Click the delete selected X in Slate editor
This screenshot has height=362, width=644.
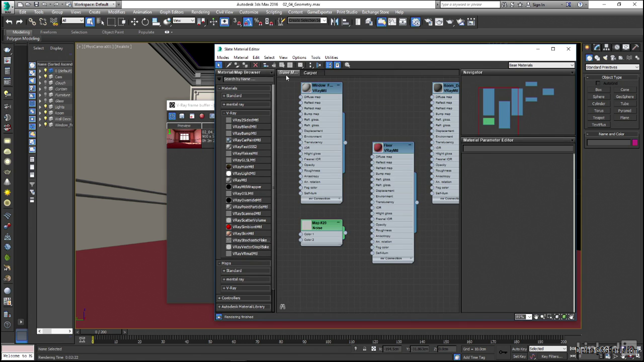tap(255, 65)
